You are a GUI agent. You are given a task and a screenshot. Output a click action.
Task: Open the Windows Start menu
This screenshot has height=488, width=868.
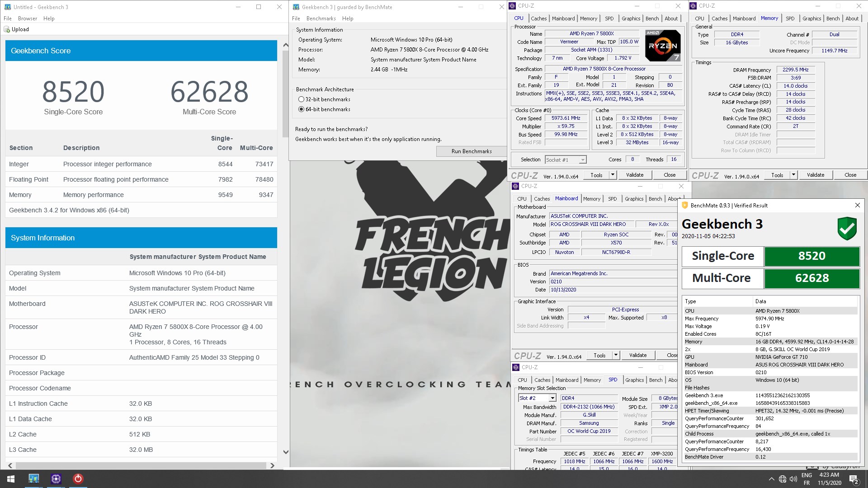[x=11, y=479]
